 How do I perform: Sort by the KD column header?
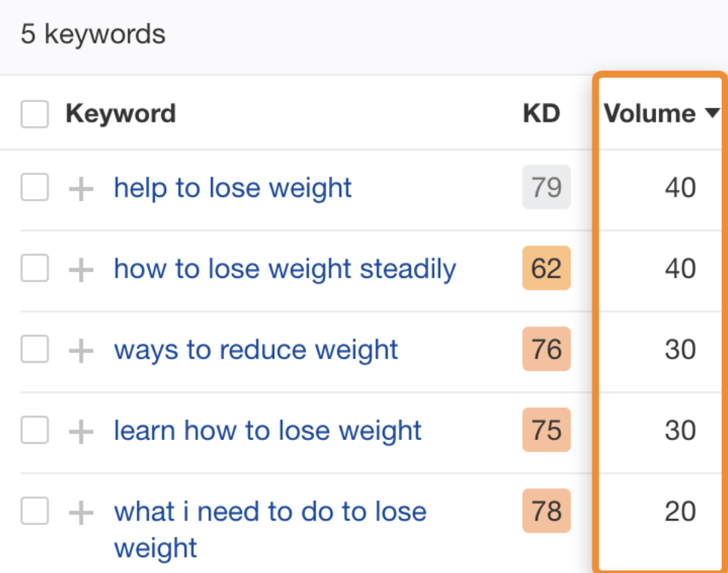coord(542,113)
